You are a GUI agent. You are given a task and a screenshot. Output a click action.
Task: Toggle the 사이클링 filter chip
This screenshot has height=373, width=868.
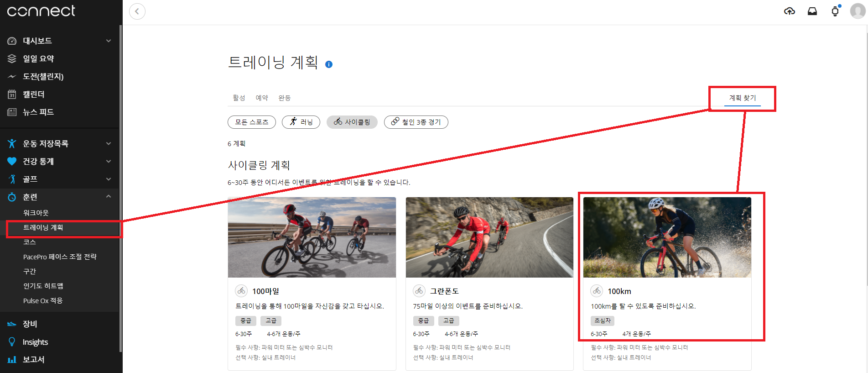click(352, 122)
